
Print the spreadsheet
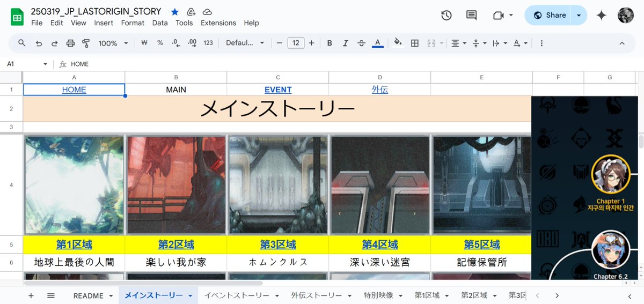click(x=70, y=43)
